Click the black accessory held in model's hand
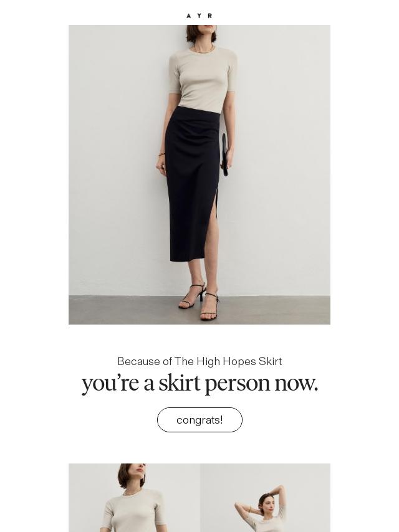Screen dimensions: 399x532 click(224, 154)
